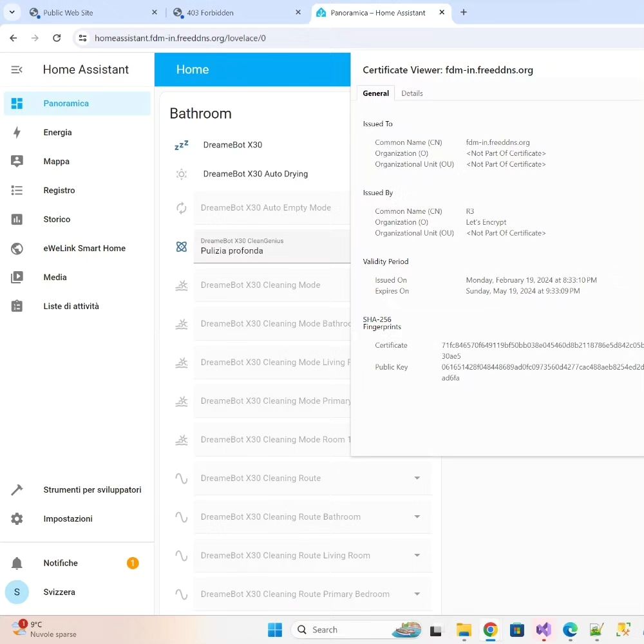Select the General certificate tab
The height and width of the screenshot is (644, 644).
click(376, 93)
